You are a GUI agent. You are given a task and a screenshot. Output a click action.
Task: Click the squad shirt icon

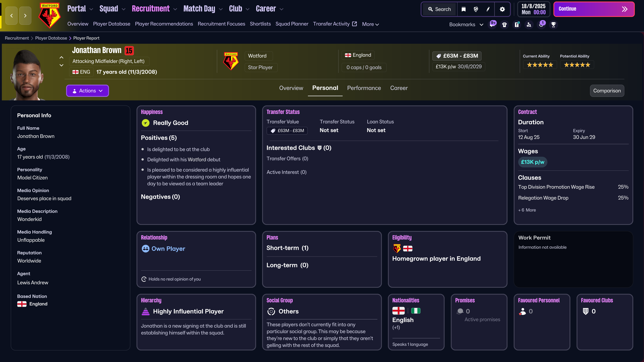point(504,24)
